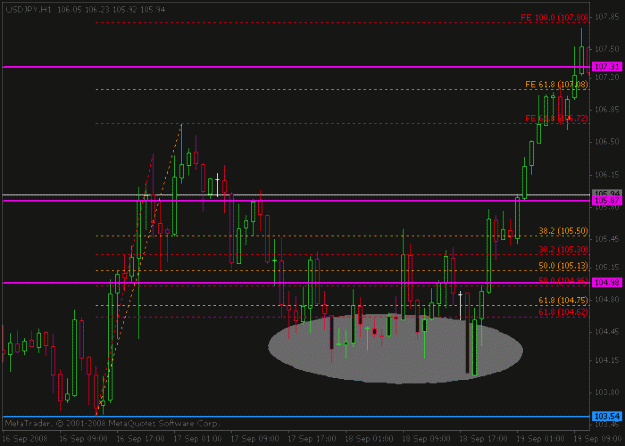Viewport: 625px width, 446px height.
Task: Click the 19 Sep 09:00 time label
Action: coord(598,439)
